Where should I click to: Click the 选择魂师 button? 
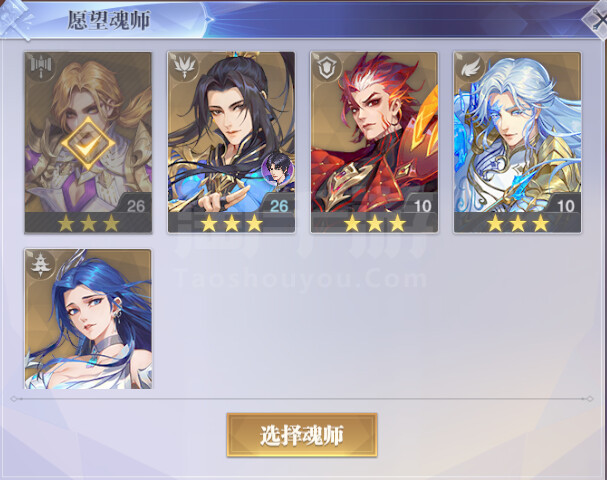pos(302,435)
